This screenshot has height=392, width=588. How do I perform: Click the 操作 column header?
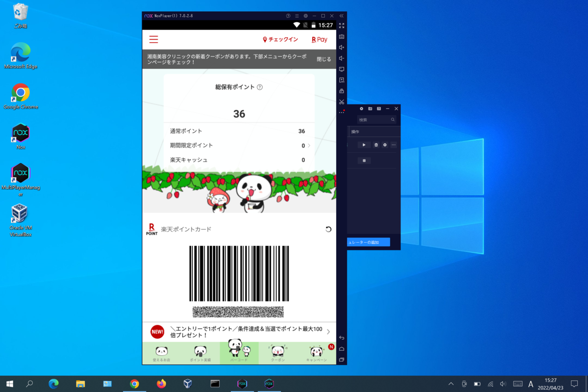coord(355,132)
